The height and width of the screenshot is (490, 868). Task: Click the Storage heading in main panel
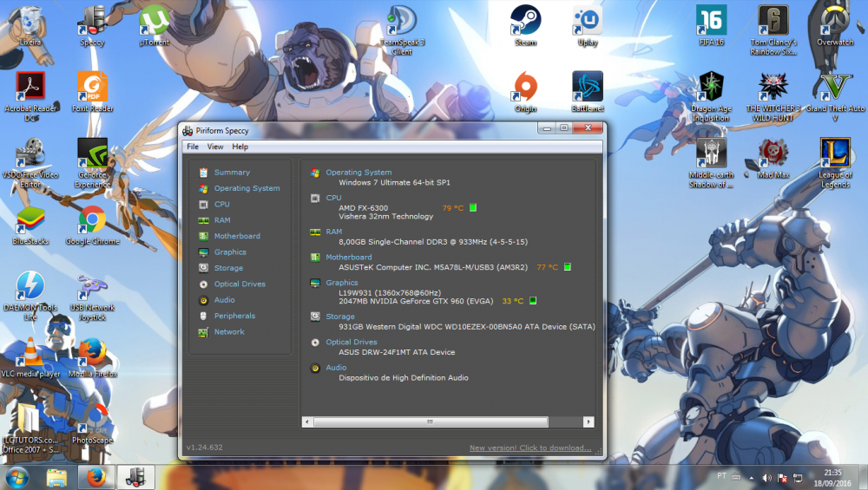click(x=339, y=317)
